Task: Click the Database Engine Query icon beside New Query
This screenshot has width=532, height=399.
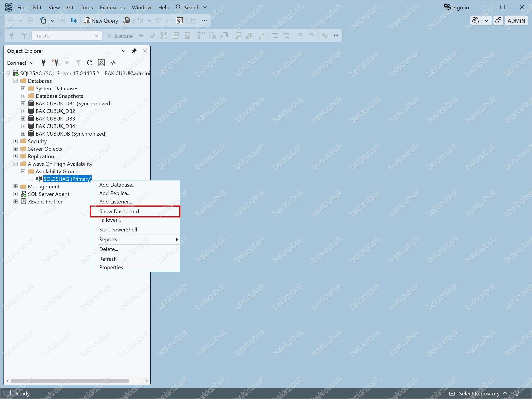Action: (x=127, y=20)
